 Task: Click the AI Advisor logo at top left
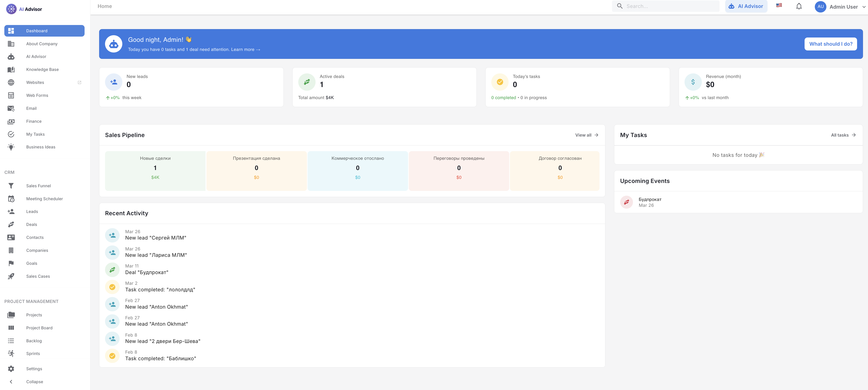(x=24, y=9)
